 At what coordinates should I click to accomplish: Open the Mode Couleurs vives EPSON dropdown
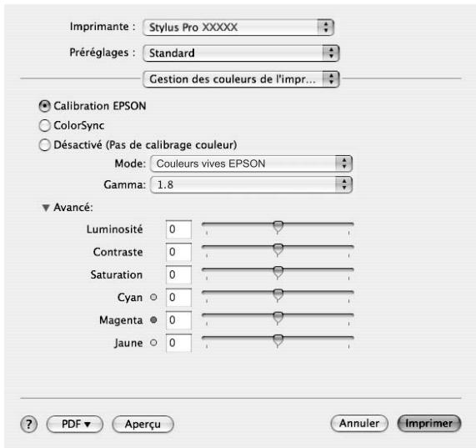pyautogui.click(x=252, y=164)
